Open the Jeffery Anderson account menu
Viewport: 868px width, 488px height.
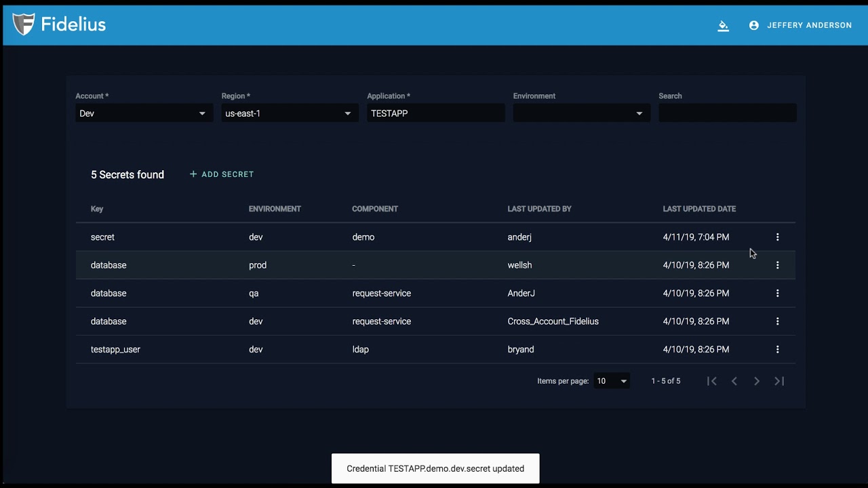800,25
